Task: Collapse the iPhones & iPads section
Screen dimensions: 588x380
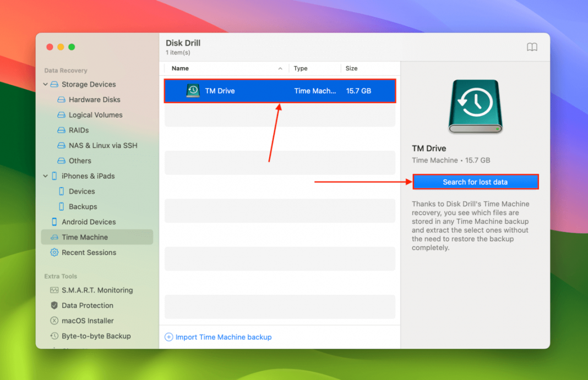Action: coord(46,176)
